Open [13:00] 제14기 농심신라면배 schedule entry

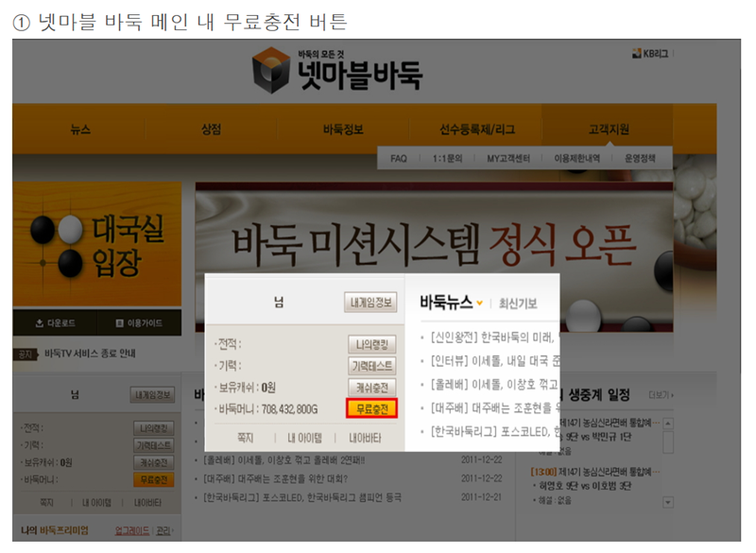point(595,471)
